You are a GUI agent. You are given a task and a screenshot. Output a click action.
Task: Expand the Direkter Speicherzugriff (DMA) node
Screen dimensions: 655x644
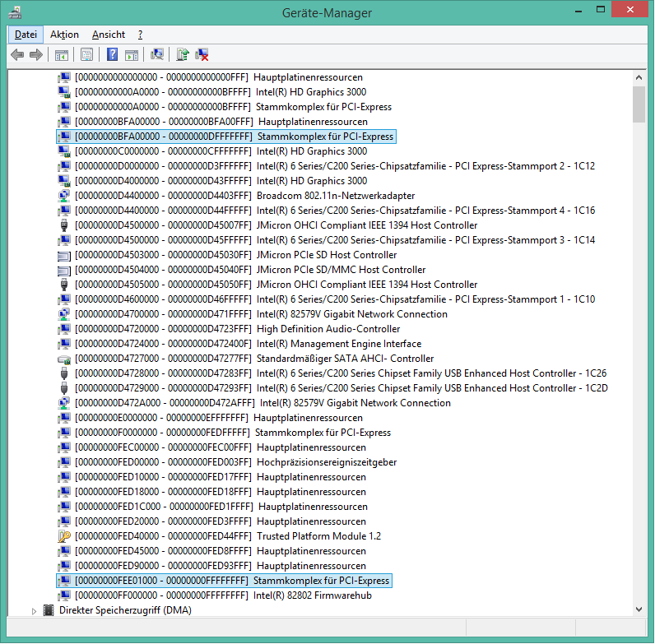pyautogui.click(x=35, y=611)
